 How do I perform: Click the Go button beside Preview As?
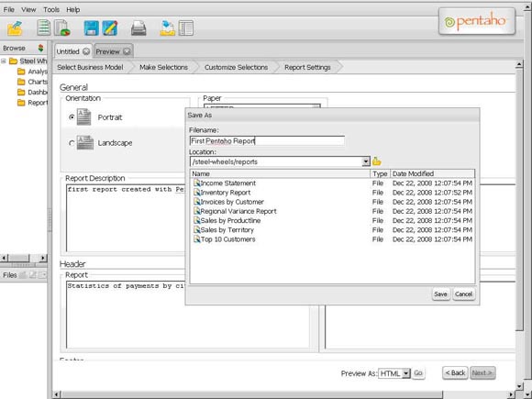[x=418, y=373]
